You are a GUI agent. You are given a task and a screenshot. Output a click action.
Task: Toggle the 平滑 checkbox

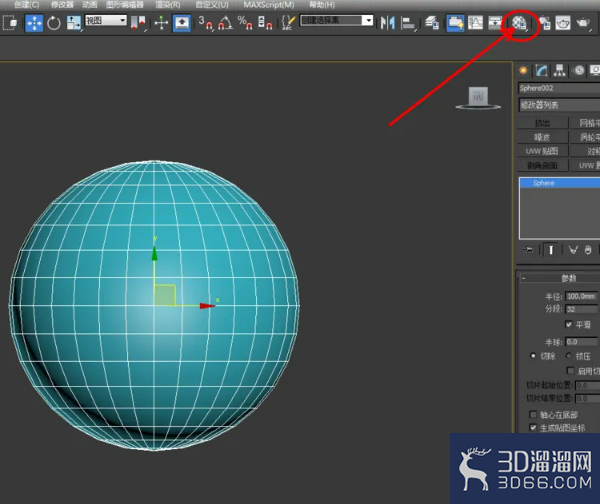(569, 325)
